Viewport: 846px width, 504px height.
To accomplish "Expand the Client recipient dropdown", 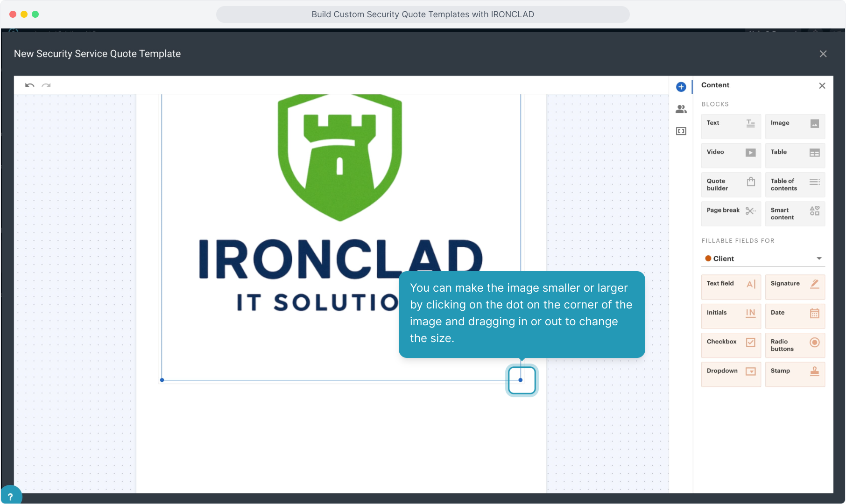I will pyautogui.click(x=763, y=259).
